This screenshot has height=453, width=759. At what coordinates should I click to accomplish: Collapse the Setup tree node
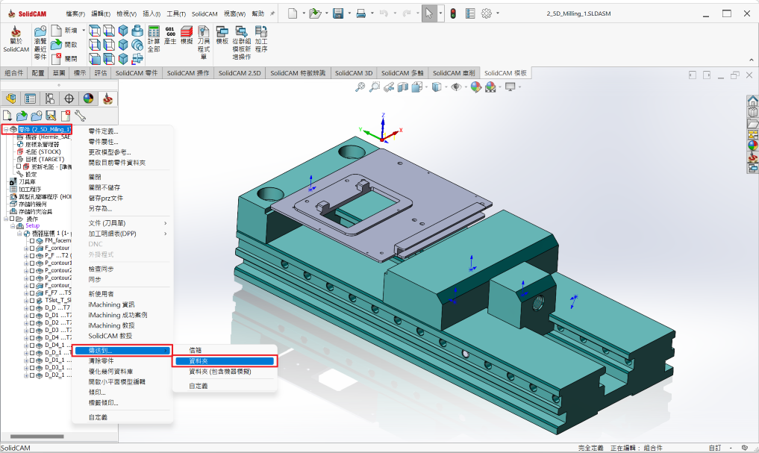[x=13, y=226]
